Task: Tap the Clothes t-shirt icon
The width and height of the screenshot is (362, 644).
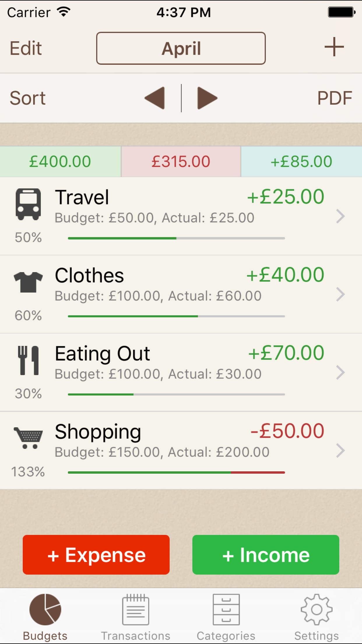Action: [x=28, y=282]
